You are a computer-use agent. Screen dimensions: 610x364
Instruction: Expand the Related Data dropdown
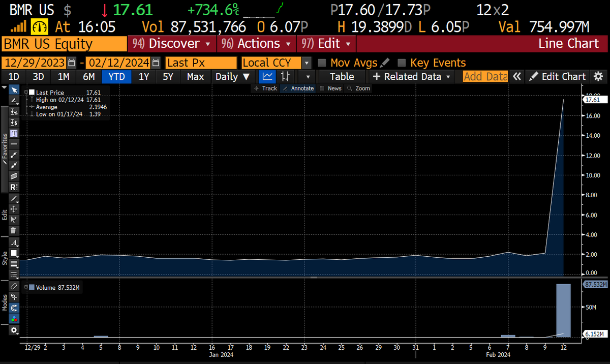coord(412,77)
